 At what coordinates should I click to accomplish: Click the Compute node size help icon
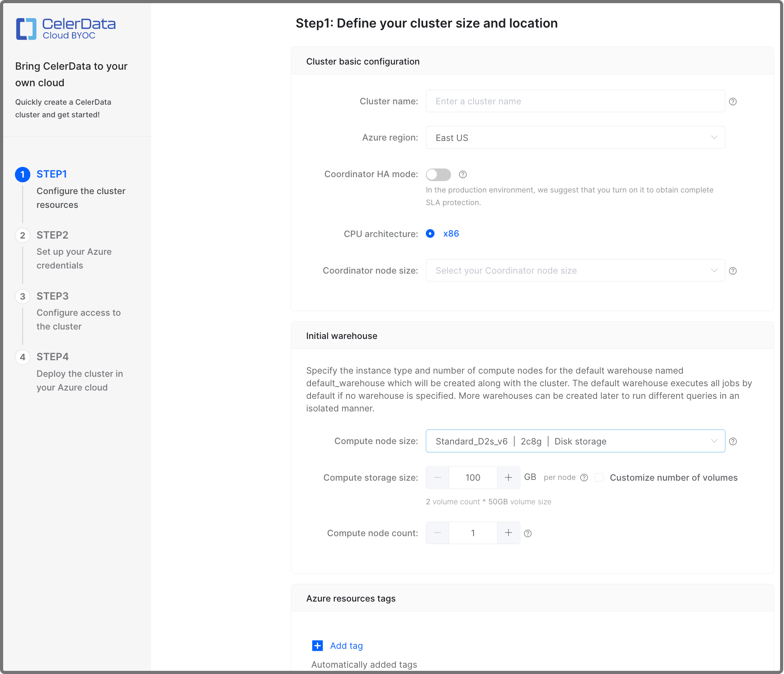point(733,441)
